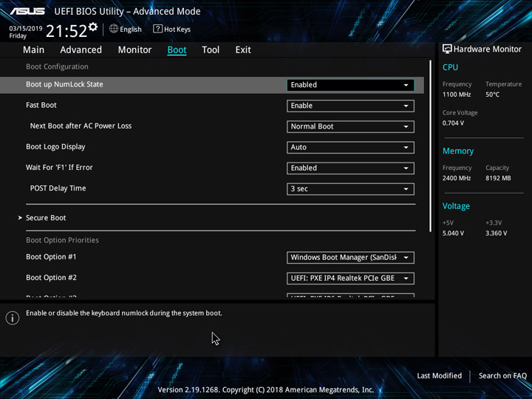Click the settings gear next to the clock
532x399 pixels.
pos(92,27)
